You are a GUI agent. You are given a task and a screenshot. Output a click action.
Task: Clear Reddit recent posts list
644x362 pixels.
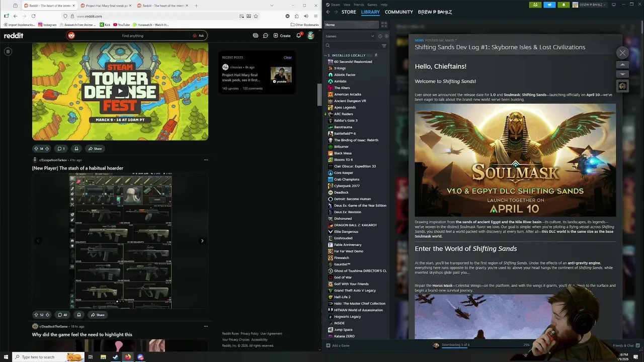(287, 57)
